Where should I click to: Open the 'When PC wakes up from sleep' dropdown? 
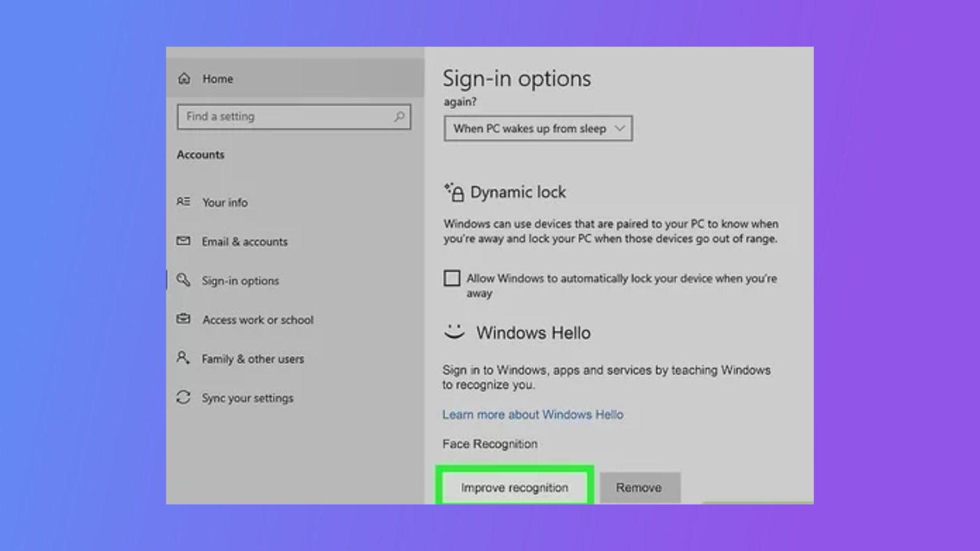538,129
